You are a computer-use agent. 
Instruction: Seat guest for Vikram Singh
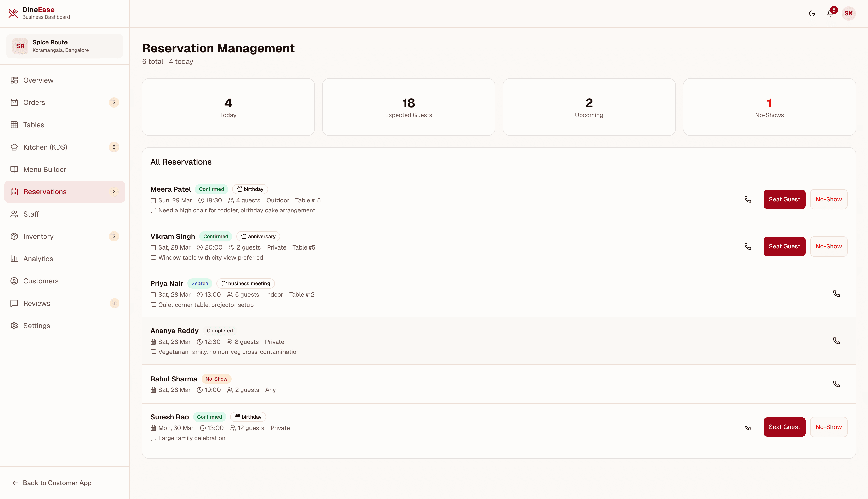(x=784, y=246)
